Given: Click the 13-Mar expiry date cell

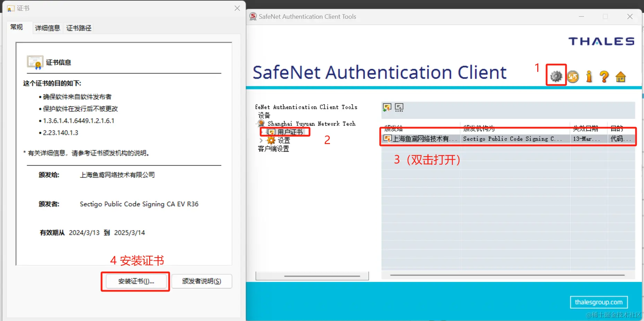Looking at the screenshot, I should pos(586,139).
